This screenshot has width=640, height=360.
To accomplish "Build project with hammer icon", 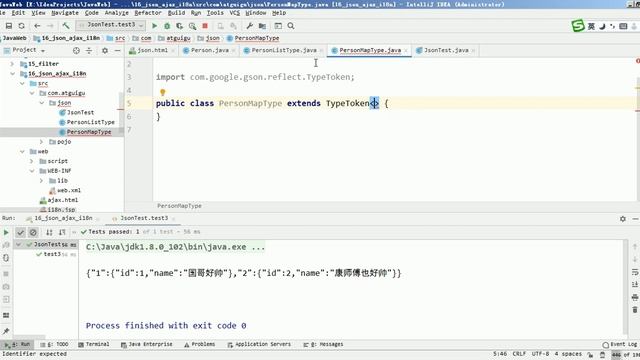I will point(66,26).
